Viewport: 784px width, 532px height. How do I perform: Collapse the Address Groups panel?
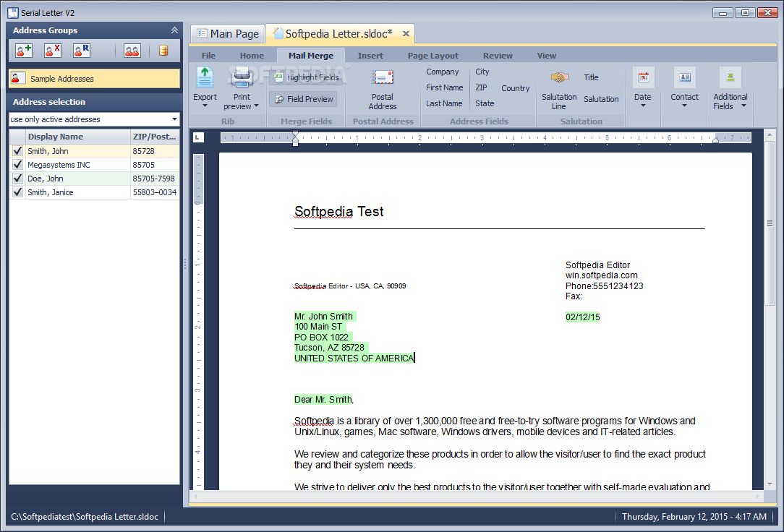174,30
